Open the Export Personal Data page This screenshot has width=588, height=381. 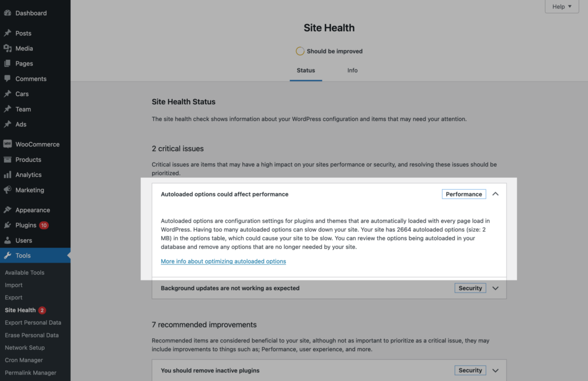pos(33,323)
